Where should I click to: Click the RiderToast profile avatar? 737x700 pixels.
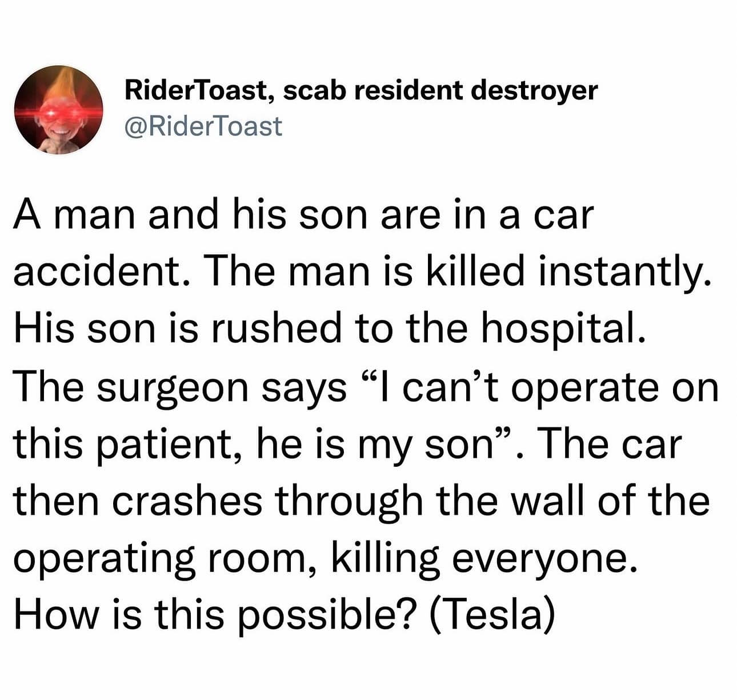58,109
